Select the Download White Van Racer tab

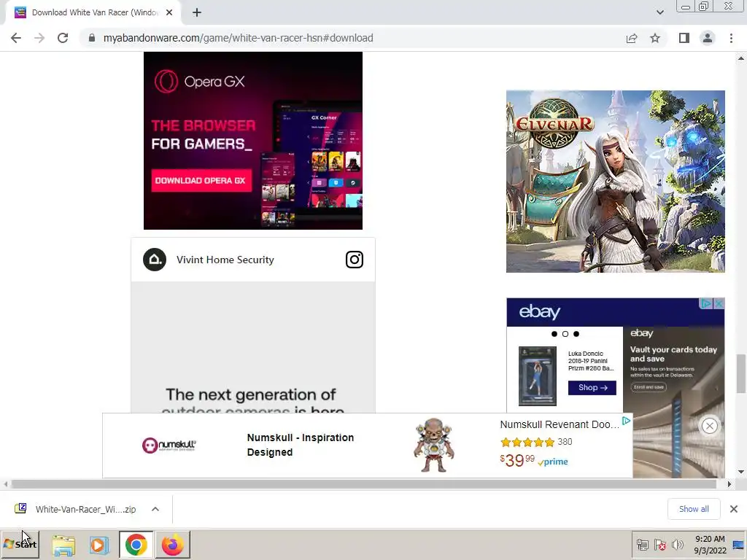[x=93, y=13]
